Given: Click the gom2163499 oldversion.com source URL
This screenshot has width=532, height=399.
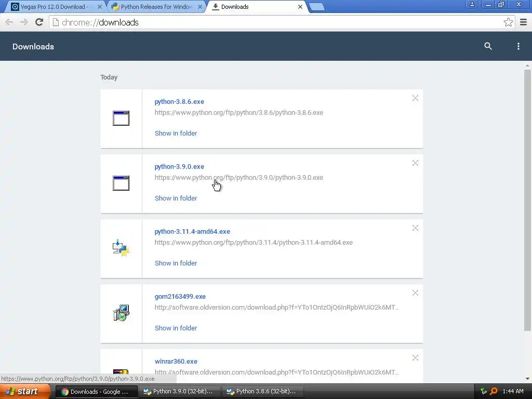Looking at the screenshot, I should pyautogui.click(x=276, y=308).
